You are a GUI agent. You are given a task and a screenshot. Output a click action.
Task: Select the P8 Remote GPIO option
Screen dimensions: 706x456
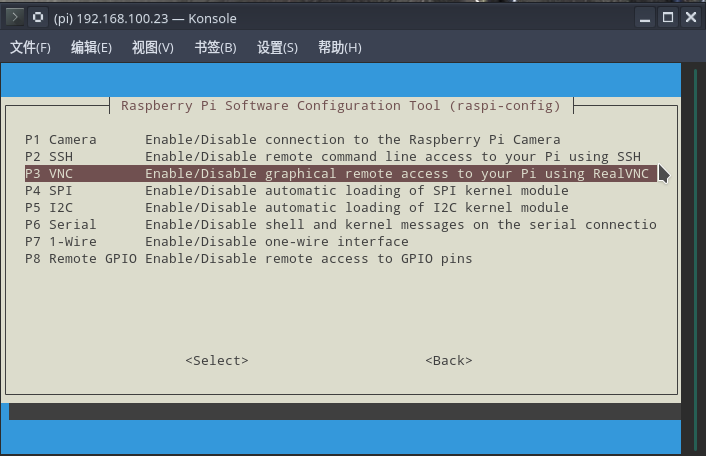point(341,259)
